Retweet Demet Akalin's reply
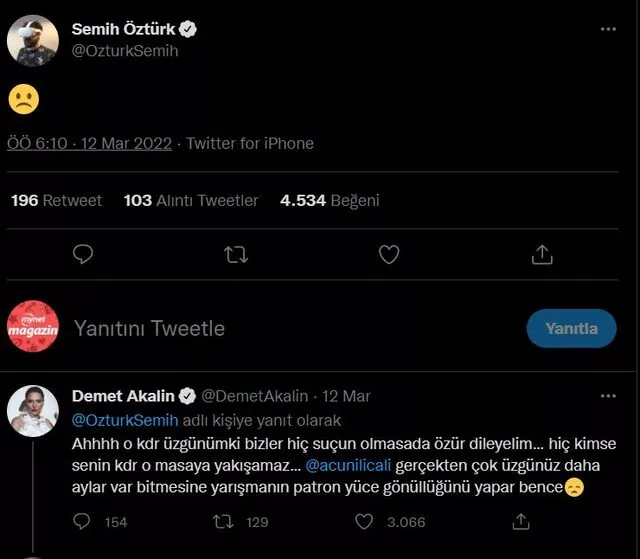This screenshot has height=559, width=640. (226, 521)
